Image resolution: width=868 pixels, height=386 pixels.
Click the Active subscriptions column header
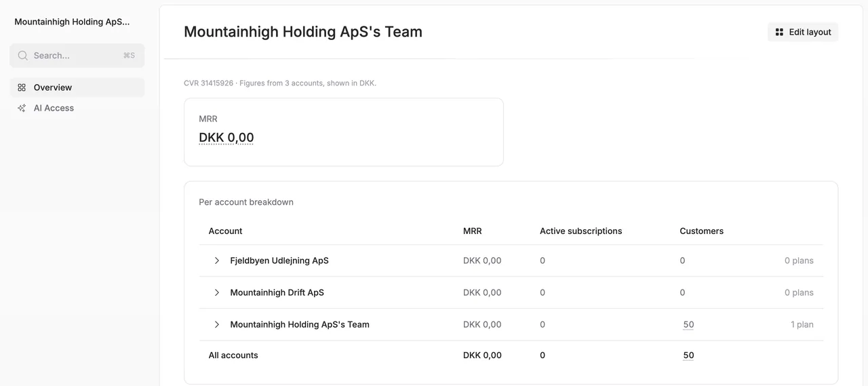pos(581,231)
